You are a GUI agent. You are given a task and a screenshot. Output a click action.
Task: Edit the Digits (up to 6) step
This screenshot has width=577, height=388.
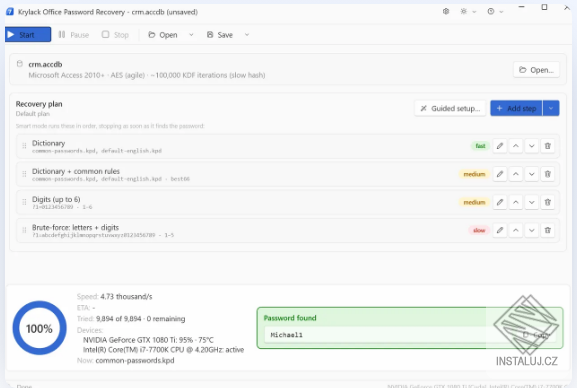click(500, 202)
